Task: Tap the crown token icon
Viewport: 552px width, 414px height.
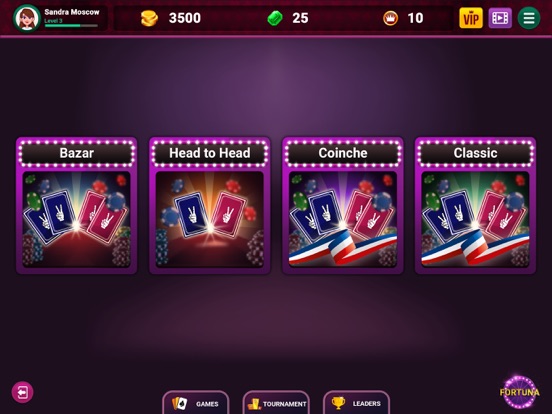Action: tap(390, 18)
